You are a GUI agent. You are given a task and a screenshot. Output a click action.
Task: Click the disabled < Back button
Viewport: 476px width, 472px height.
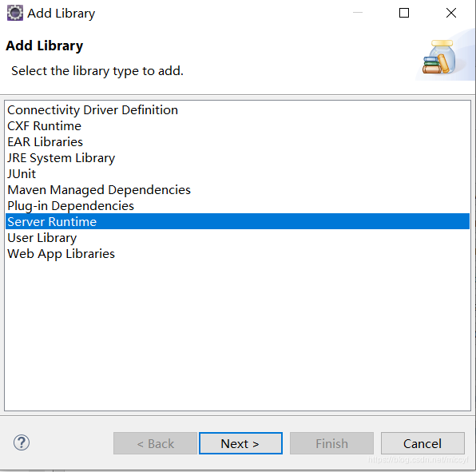[155, 443]
